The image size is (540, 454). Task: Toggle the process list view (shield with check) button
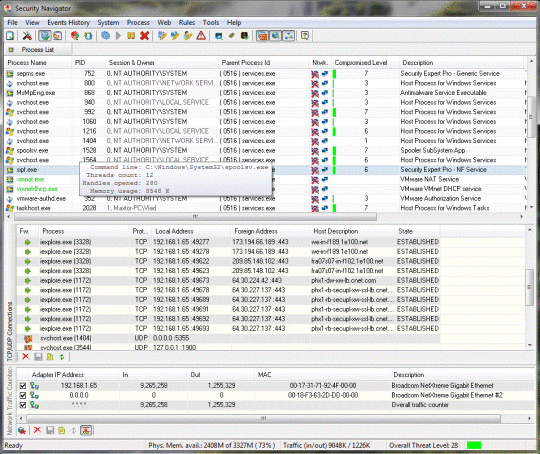click(x=45, y=35)
